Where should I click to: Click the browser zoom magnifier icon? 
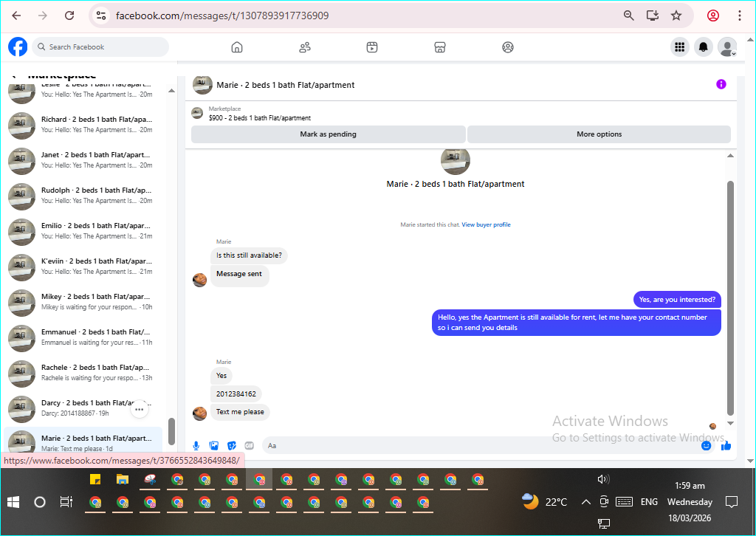click(x=629, y=16)
